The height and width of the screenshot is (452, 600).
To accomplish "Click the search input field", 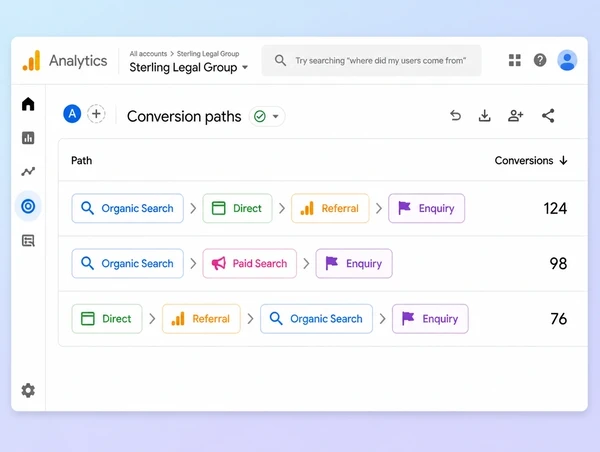I will pyautogui.click(x=371, y=60).
